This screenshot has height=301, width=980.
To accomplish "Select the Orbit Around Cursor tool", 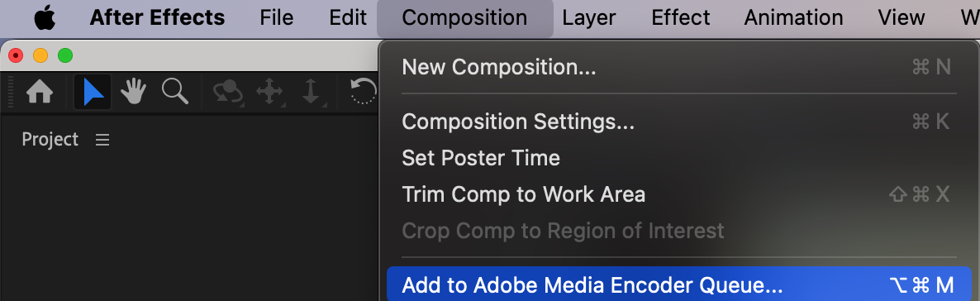I will pos(228,92).
